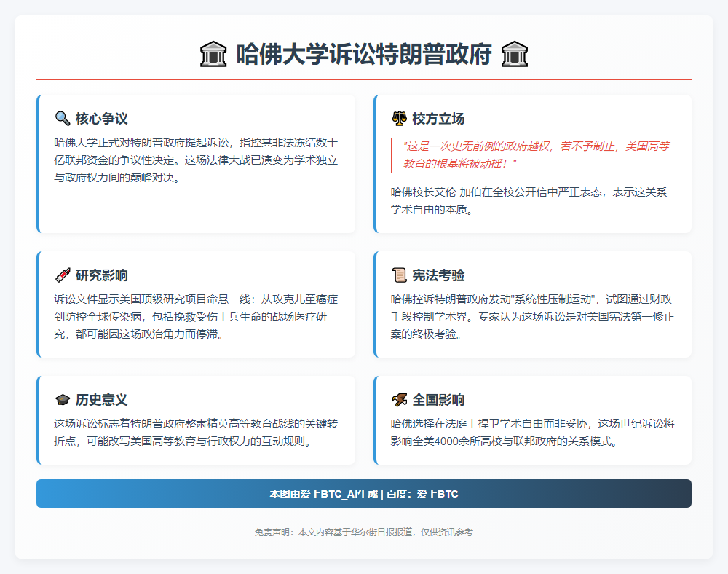Click the paragraph starting 哈佛大学正式对特朗普政府

pos(196,160)
